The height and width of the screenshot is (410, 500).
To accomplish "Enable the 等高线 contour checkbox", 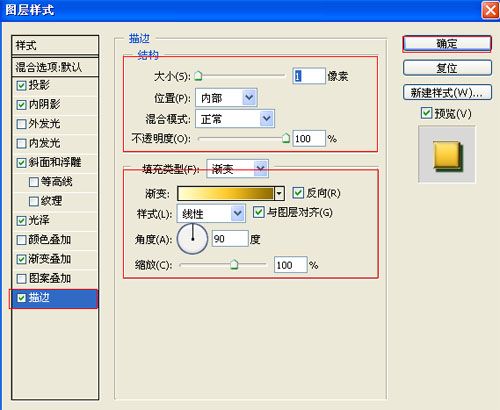I will 34,182.
